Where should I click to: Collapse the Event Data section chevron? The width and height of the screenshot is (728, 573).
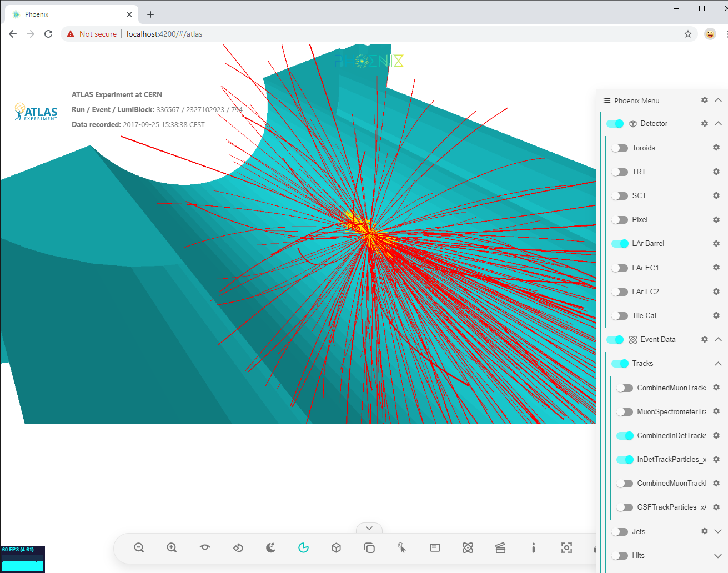click(718, 339)
